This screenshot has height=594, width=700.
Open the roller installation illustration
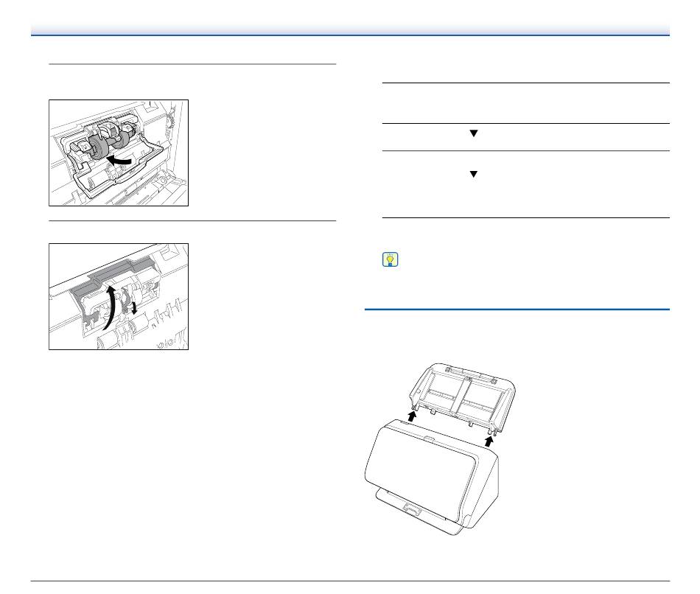coord(119,153)
